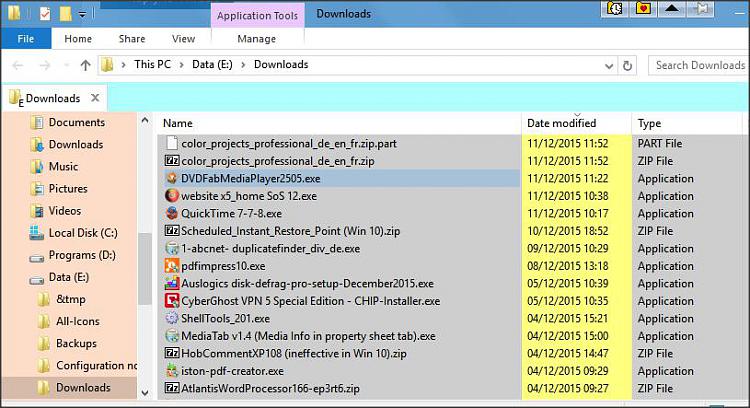Image resolution: width=750 pixels, height=408 pixels.
Task: Go up one folder level
Action: tap(85, 65)
